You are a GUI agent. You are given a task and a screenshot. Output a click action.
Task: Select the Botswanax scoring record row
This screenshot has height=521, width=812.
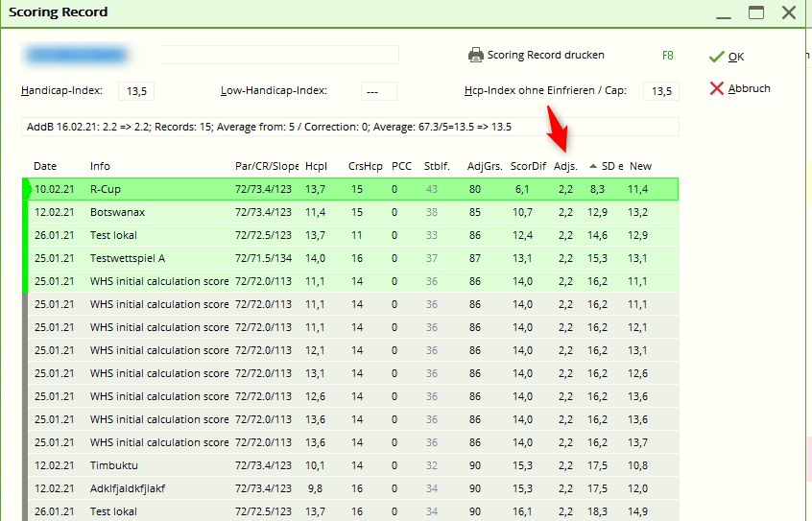[117, 212]
